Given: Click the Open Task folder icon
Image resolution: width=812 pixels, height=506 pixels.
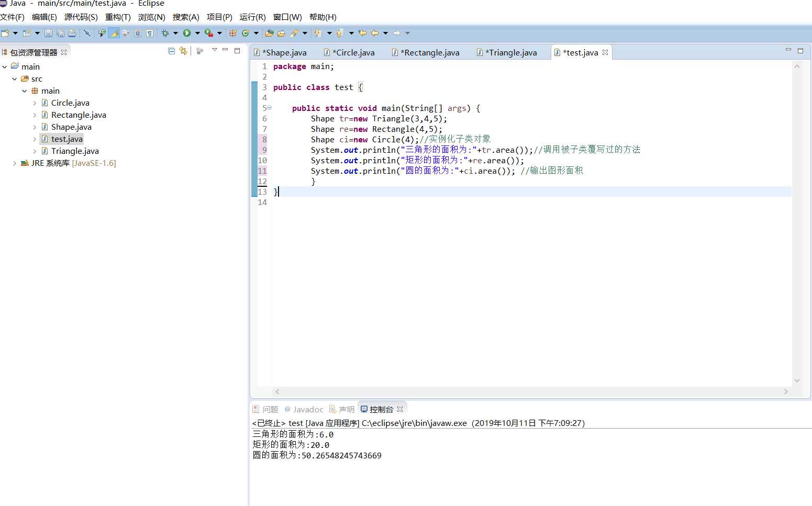Looking at the screenshot, I should click(281, 33).
